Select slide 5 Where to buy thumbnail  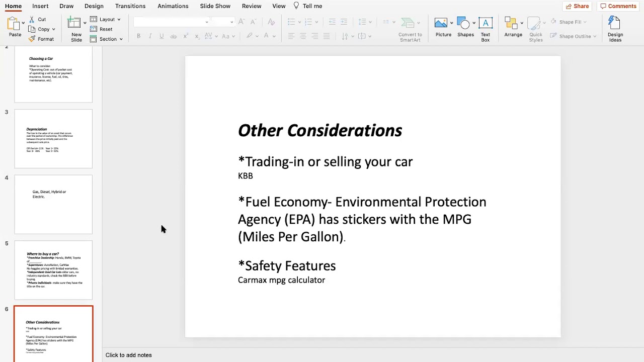53,270
